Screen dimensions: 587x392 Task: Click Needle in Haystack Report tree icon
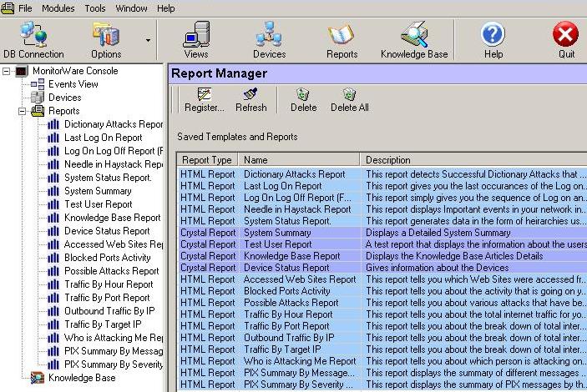pos(53,164)
